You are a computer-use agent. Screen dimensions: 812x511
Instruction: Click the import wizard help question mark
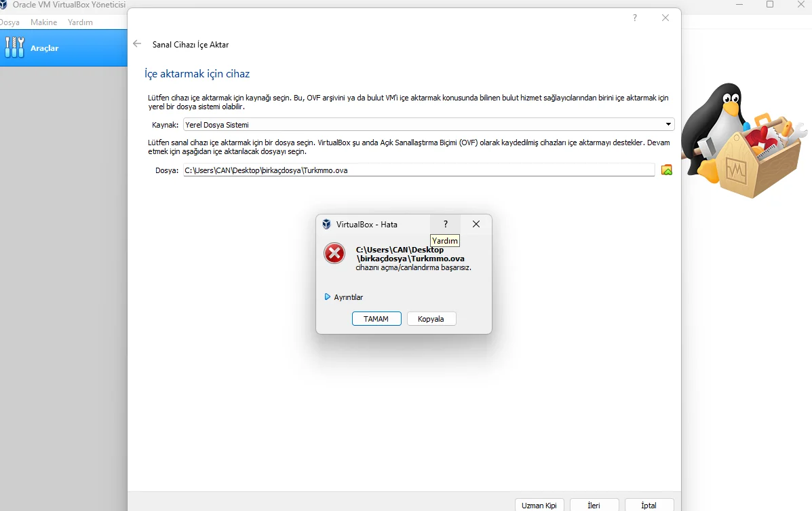coord(635,18)
